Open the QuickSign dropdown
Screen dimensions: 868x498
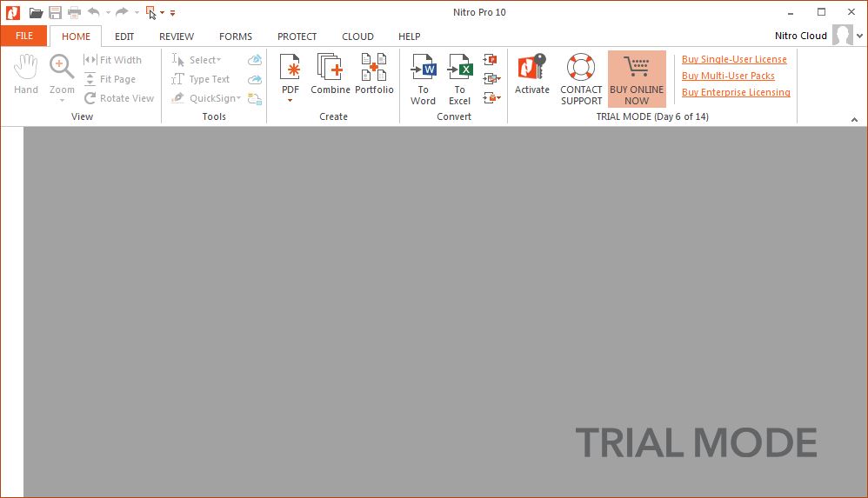coord(238,98)
